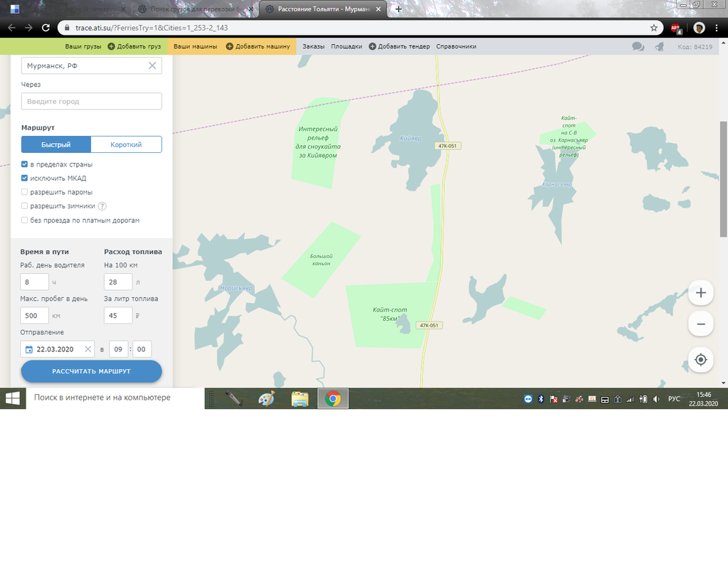Click Добавить машину link

(x=258, y=46)
